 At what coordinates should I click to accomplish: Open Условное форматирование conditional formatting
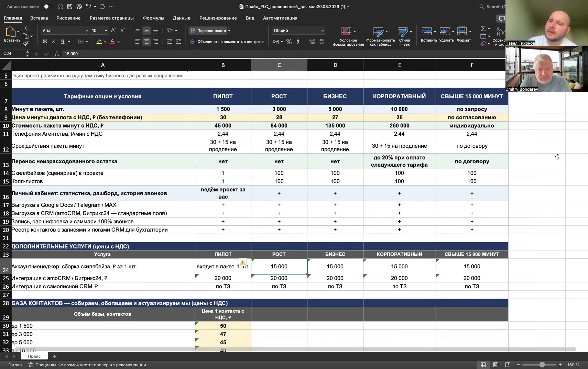(x=348, y=36)
